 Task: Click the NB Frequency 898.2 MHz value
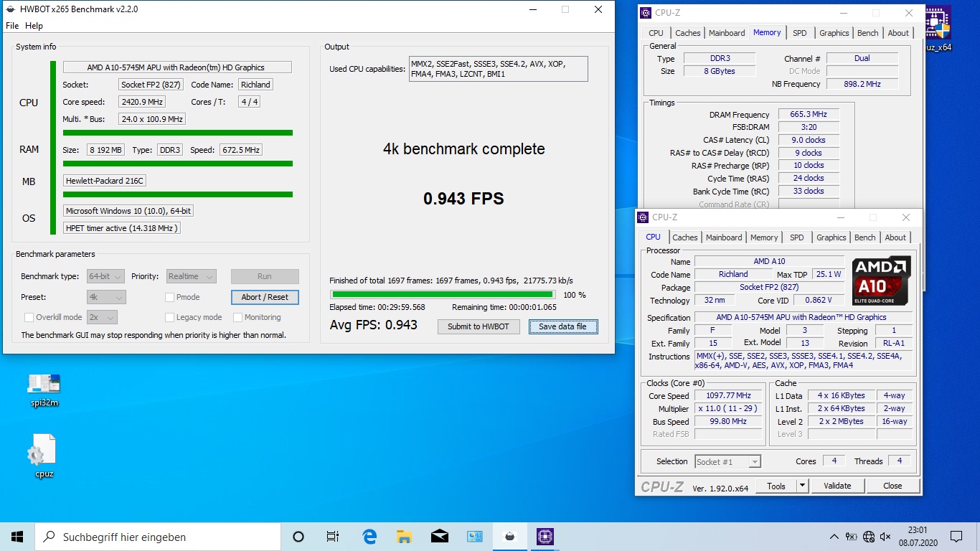(x=862, y=84)
